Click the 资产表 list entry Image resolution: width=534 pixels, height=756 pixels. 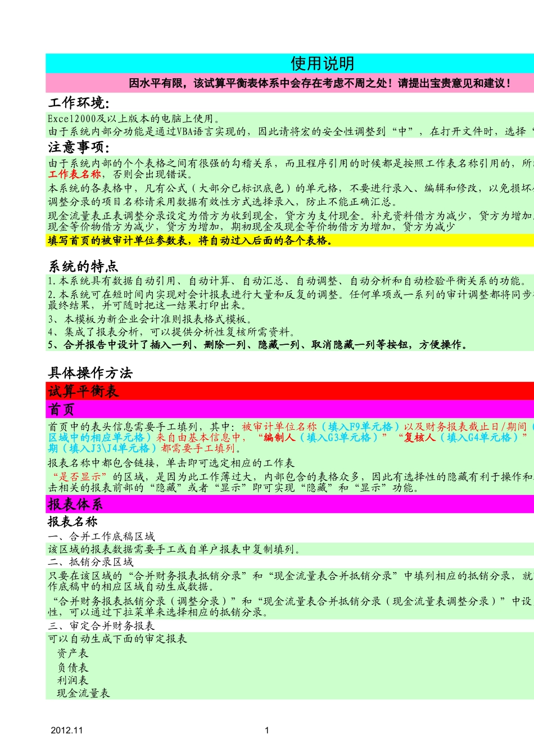point(73,654)
